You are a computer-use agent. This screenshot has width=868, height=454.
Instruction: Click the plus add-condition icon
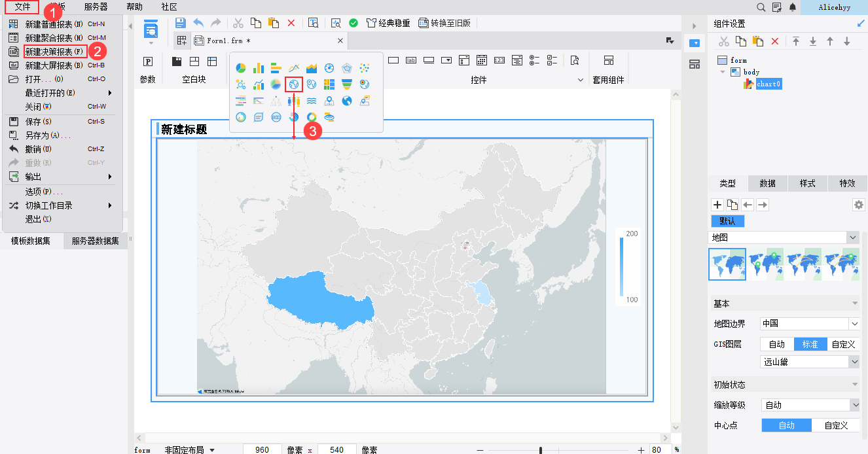coord(717,205)
